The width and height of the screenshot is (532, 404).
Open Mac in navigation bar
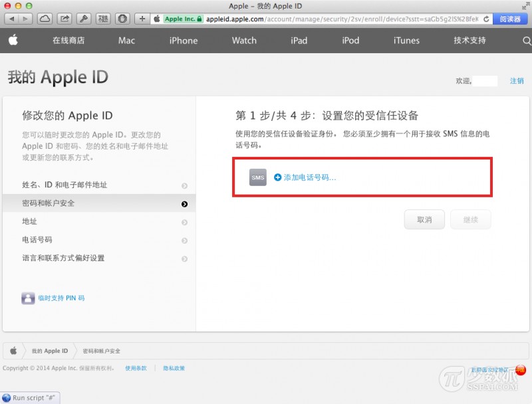pyautogui.click(x=126, y=41)
